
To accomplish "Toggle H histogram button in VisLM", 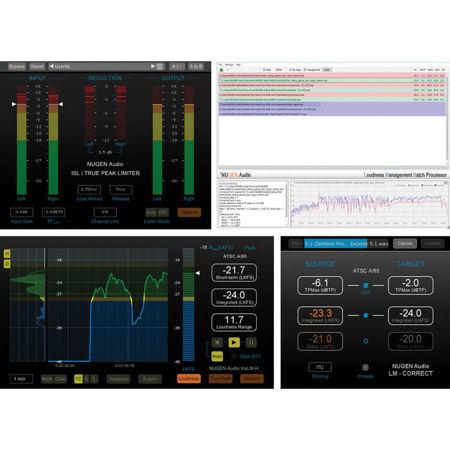I will (7, 254).
